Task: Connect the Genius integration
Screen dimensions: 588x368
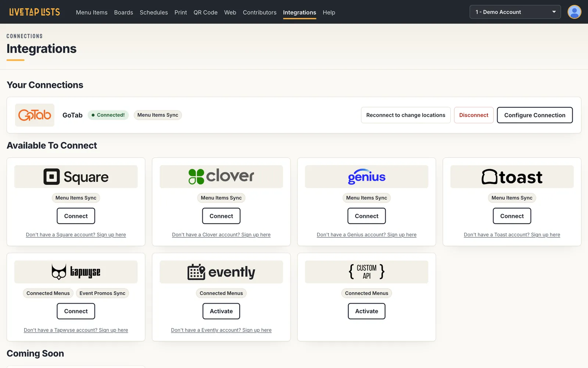Action: 367,216
